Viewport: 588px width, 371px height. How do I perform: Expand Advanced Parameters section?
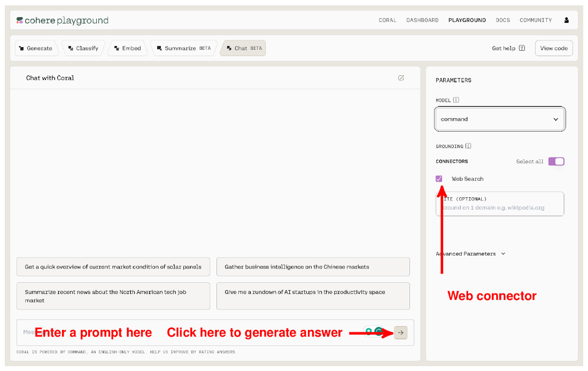pyautogui.click(x=470, y=253)
